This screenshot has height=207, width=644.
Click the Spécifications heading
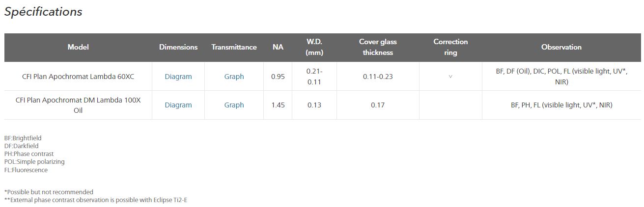43,12
